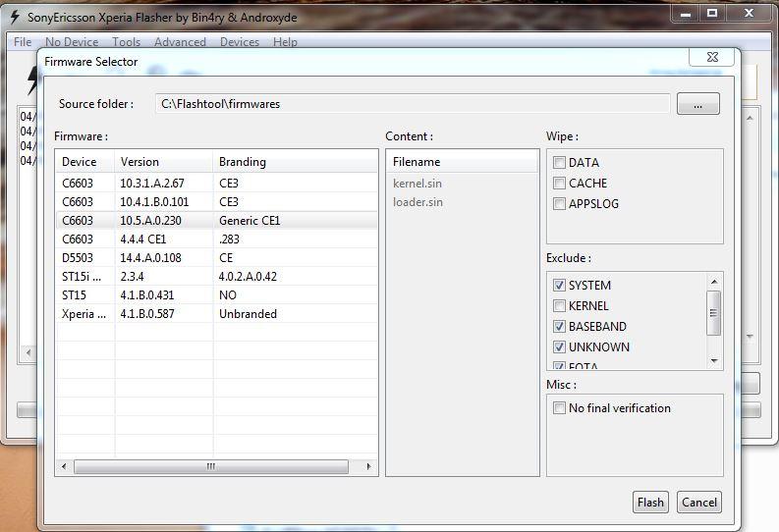779x532 pixels.
Task: Open the Tools menu
Action: 126,41
